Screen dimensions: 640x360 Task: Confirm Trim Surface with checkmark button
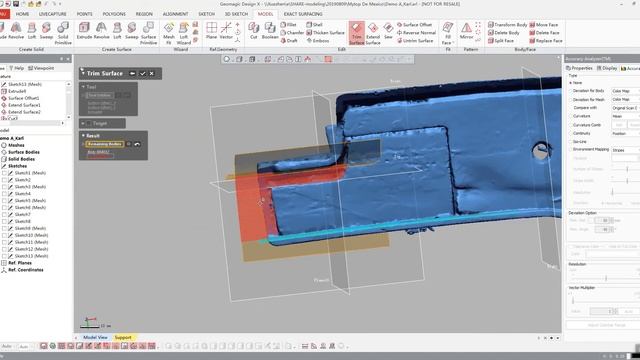[x=142, y=73]
